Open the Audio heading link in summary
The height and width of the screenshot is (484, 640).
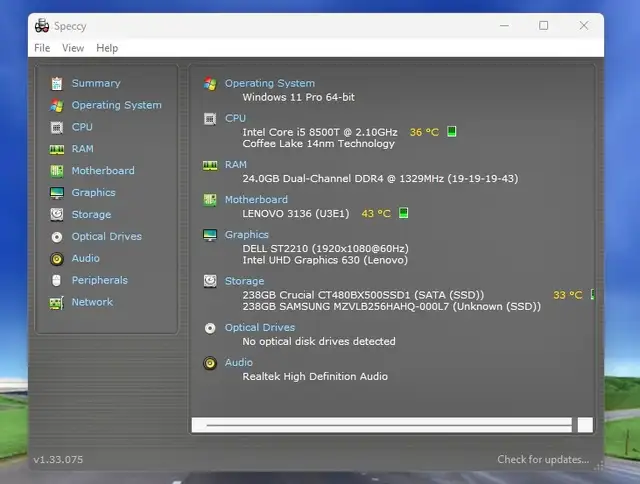coord(239,363)
